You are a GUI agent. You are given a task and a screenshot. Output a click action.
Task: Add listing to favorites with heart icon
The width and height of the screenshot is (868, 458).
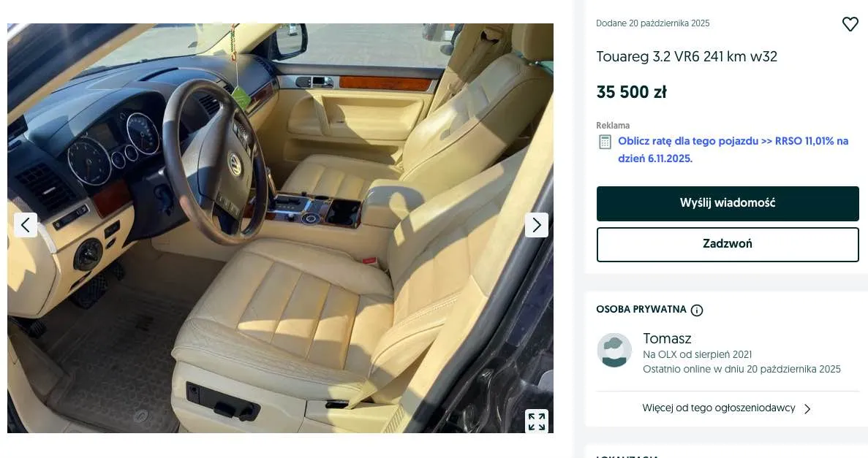tap(850, 24)
